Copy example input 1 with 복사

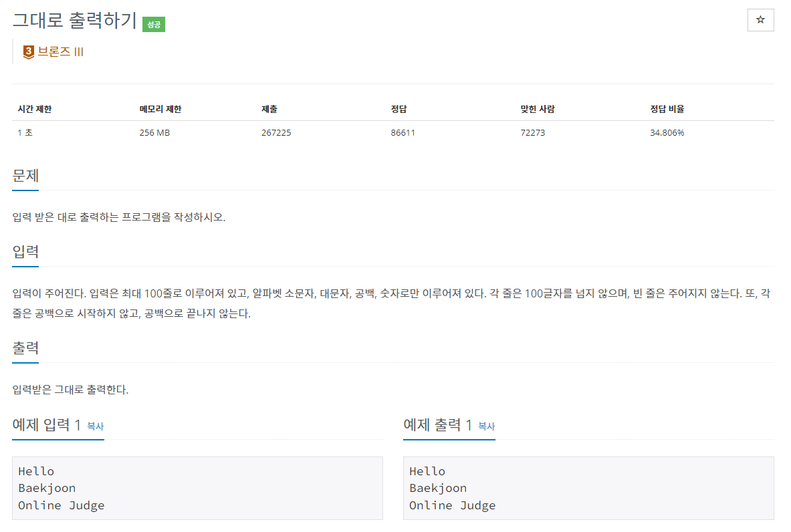coord(96,426)
